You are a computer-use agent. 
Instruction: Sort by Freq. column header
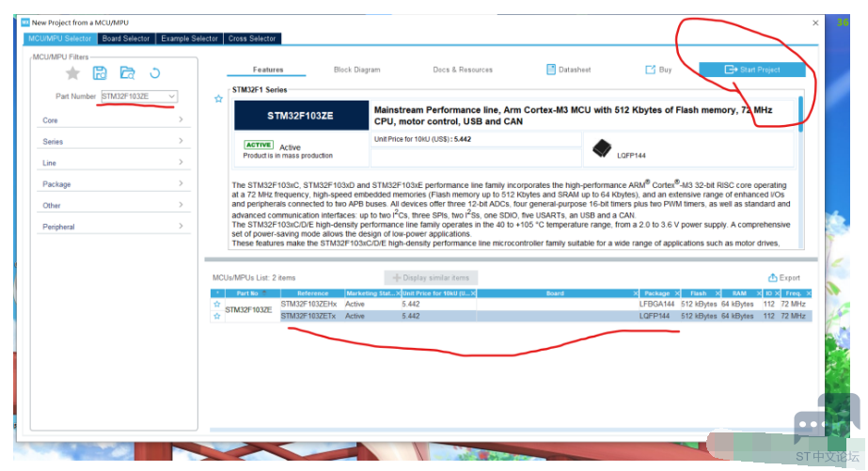pyautogui.click(x=794, y=293)
